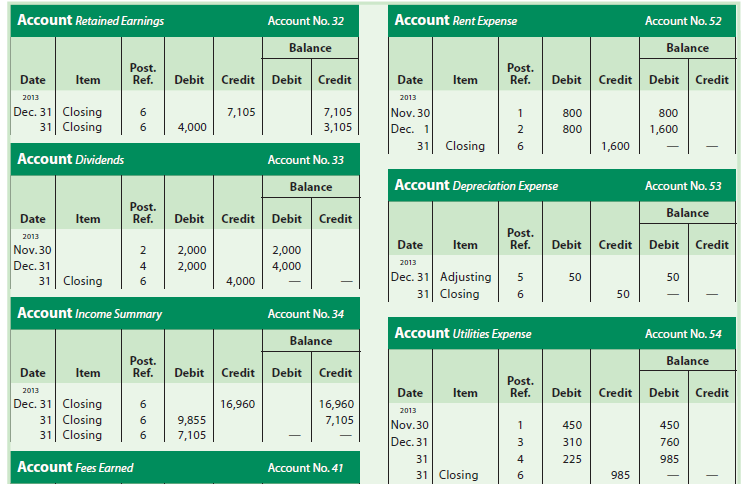Select the Account No. 33 label
742x484 pixels.
pyautogui.click(x=306, y=159)
